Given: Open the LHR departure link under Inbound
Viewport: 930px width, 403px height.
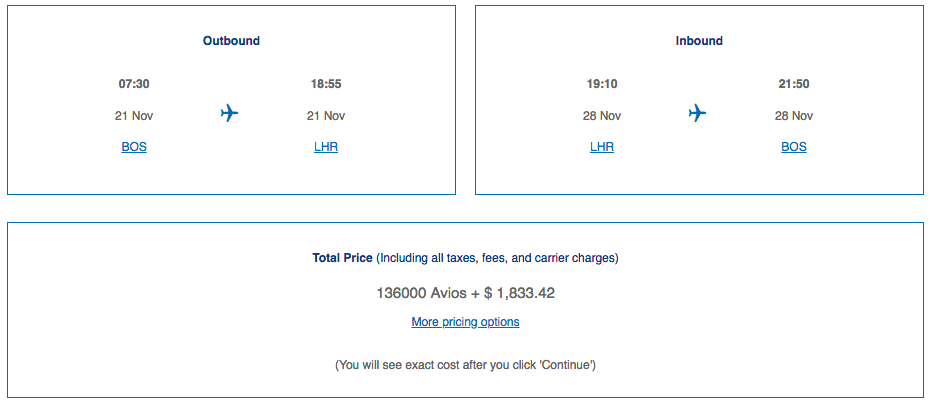Looking at the screenshot, I should tap(602, 147).
